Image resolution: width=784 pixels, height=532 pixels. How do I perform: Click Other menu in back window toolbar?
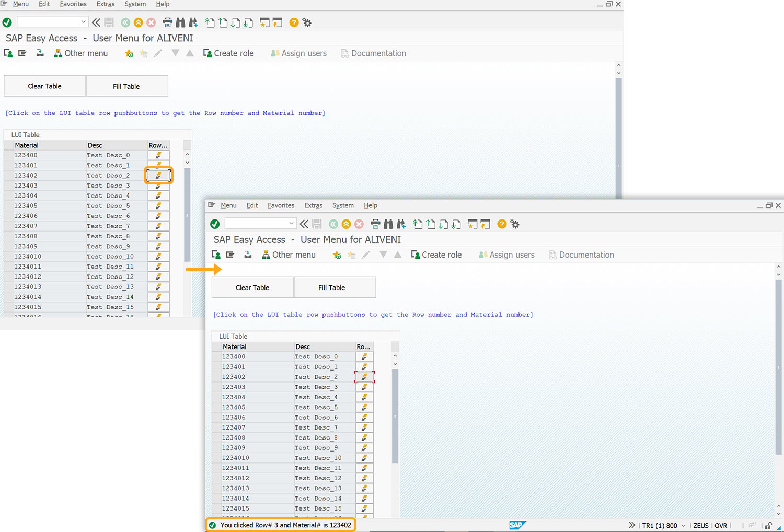click(x=81, y=53)
